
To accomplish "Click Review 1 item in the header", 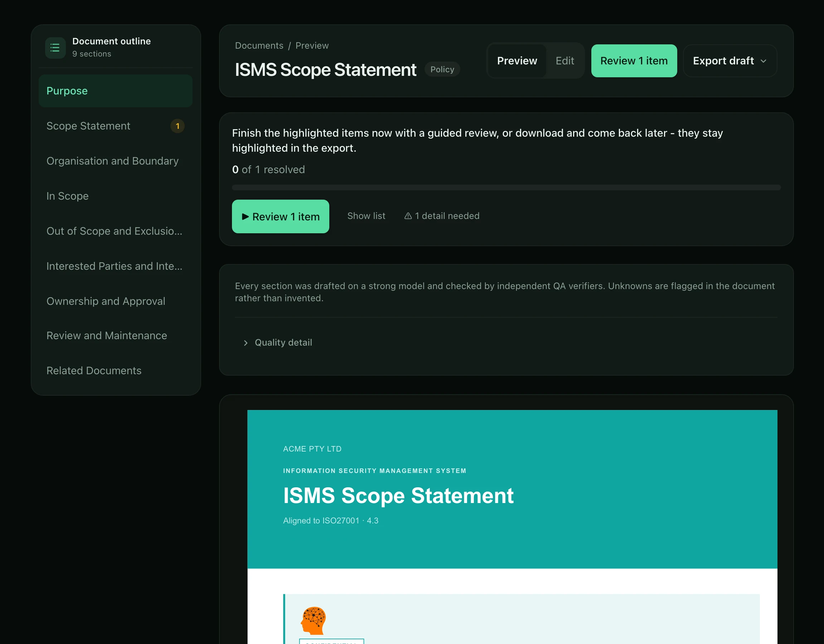I will 634,61.
